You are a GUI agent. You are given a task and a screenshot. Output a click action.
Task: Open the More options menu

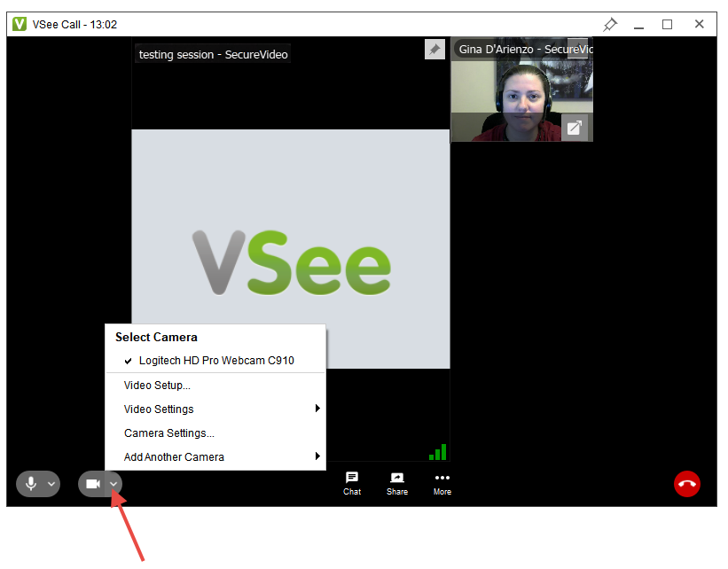[442, 484]
